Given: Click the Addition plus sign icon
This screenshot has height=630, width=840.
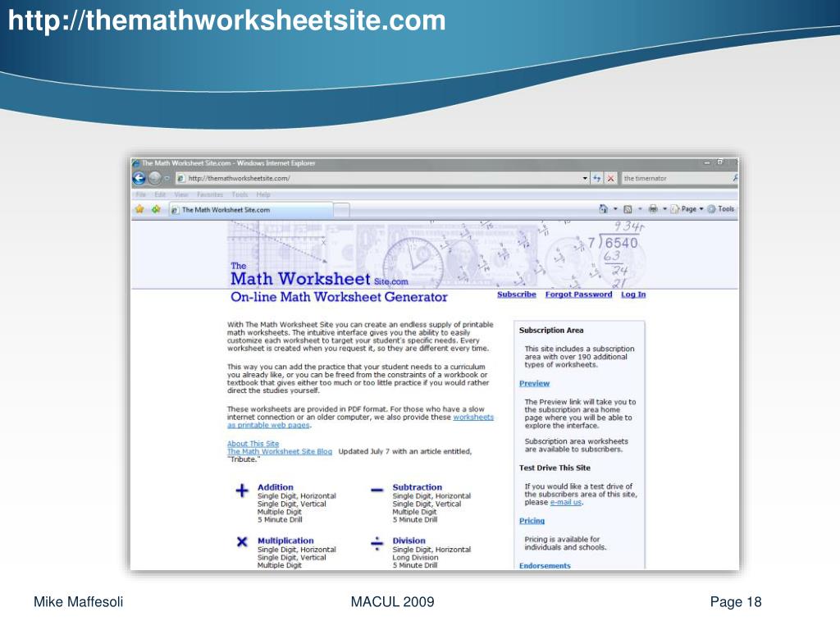Looking at the screenshot, I should (242, 491).
